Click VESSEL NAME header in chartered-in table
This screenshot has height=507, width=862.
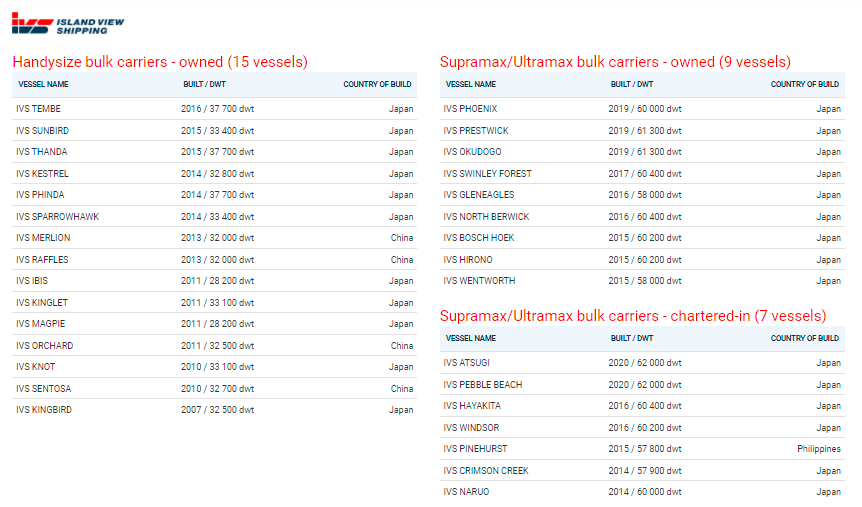(471, 338)
